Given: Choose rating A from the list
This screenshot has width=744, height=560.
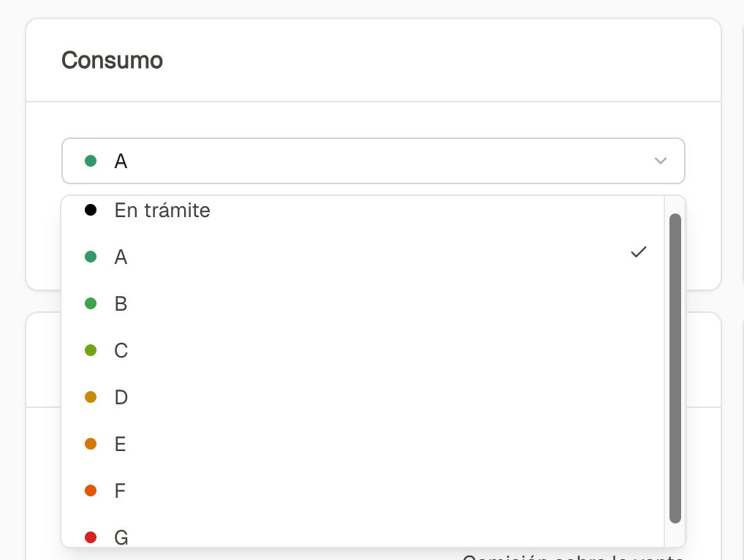Looking at the screenshot, I should click(121, 257).
